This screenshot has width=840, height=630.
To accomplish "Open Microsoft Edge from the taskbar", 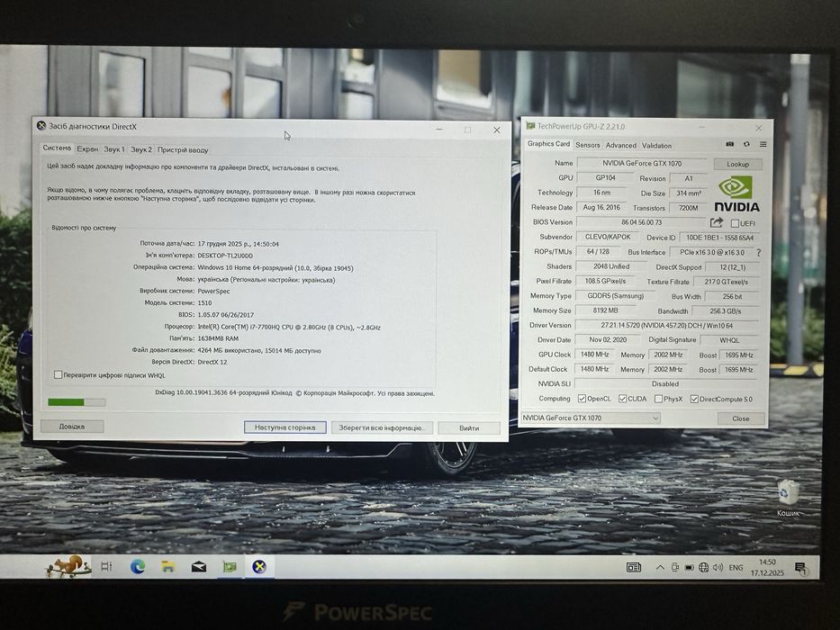I will coord(138,566).
